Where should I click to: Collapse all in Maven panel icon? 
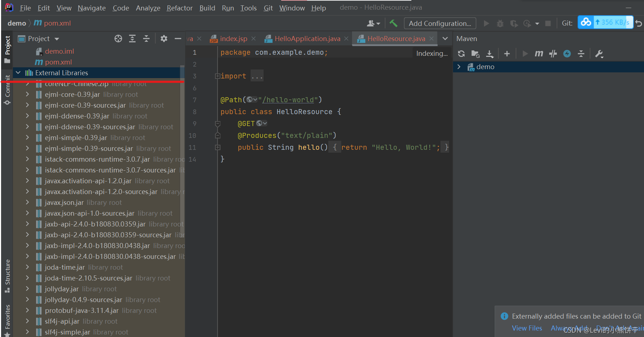(x=581, y=54)
